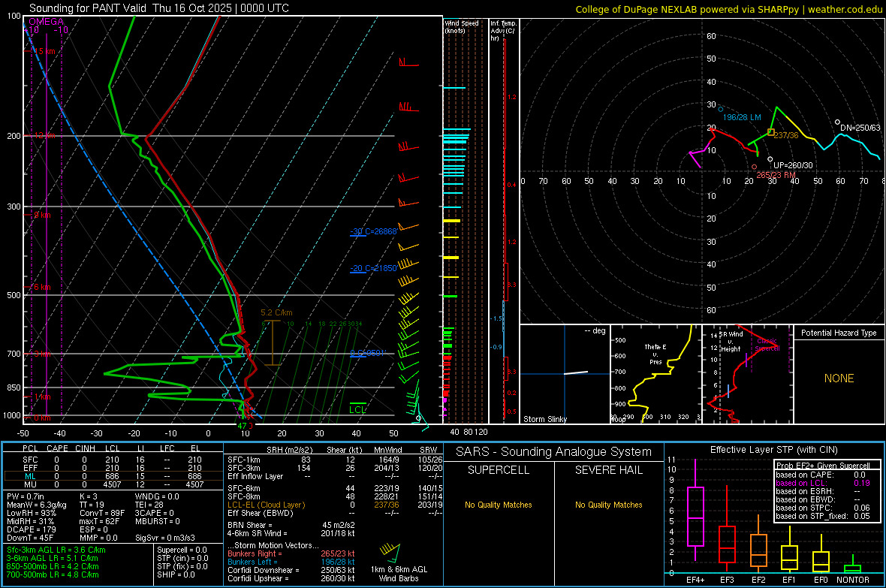Click the 'SFC-6km' shear row label
This screenshot has width=886, height=588.
(x=244, y=488)
